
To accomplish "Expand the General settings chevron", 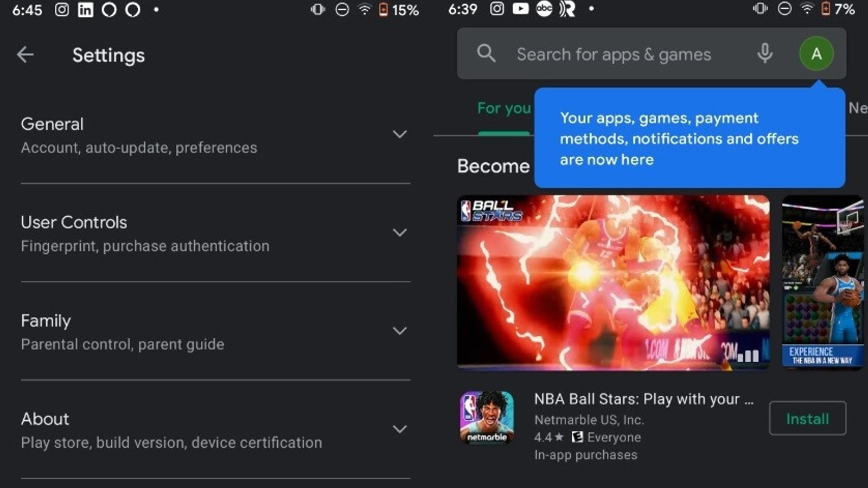I will 400,134.
